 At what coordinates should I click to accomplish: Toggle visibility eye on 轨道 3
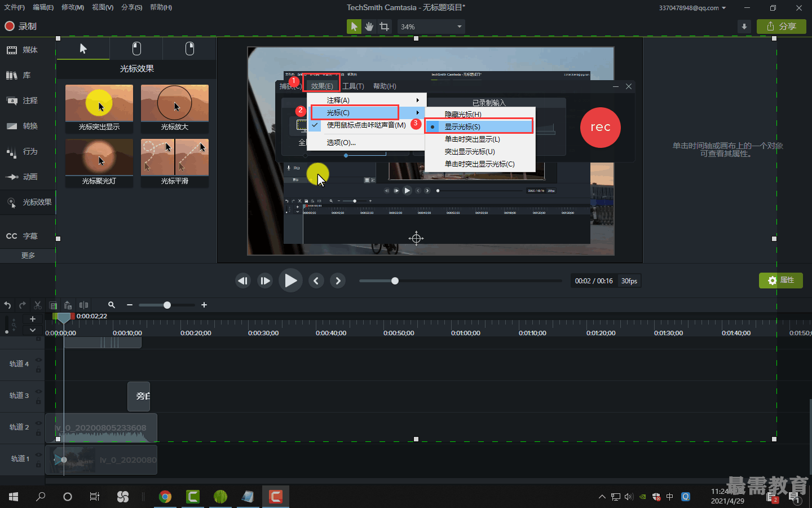coord(38,392)
